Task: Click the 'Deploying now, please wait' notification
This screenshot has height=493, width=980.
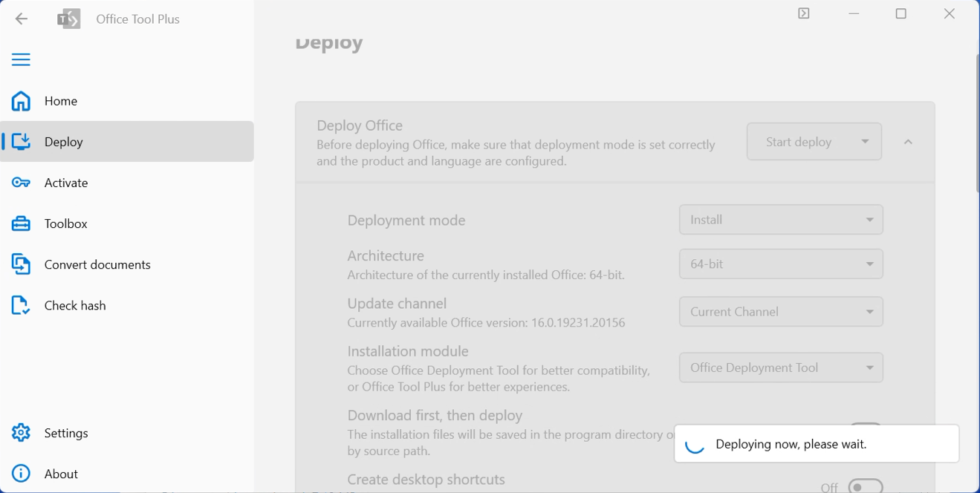Action: [x=816, y=444]
